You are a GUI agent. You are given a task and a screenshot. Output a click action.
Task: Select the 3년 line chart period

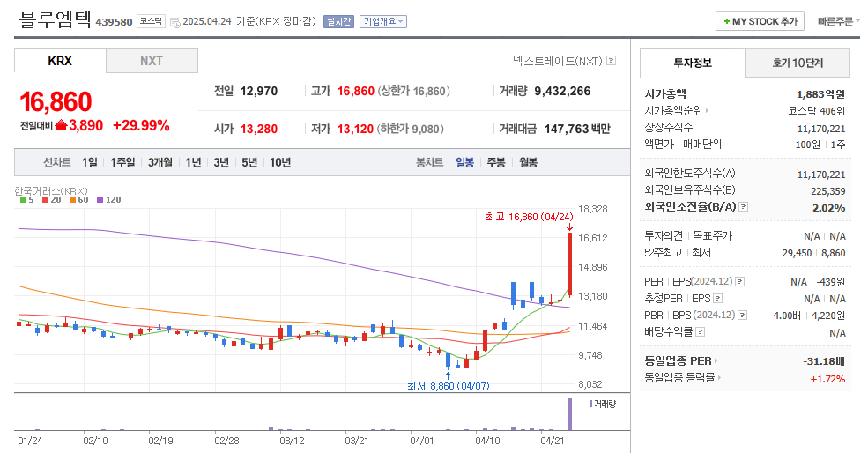pyautogui.click(x=221, y=162)
